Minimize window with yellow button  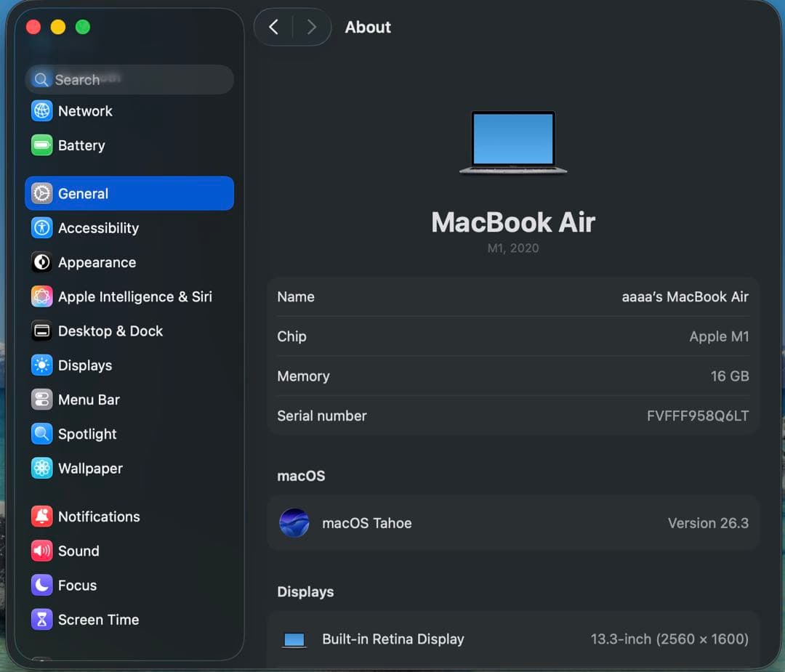coord(58,27)
